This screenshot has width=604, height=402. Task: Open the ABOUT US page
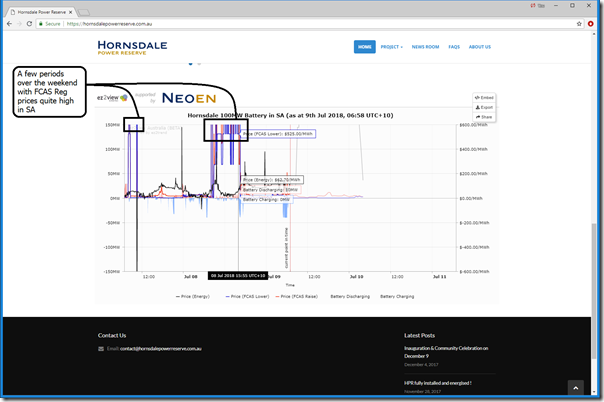[480, 47]
